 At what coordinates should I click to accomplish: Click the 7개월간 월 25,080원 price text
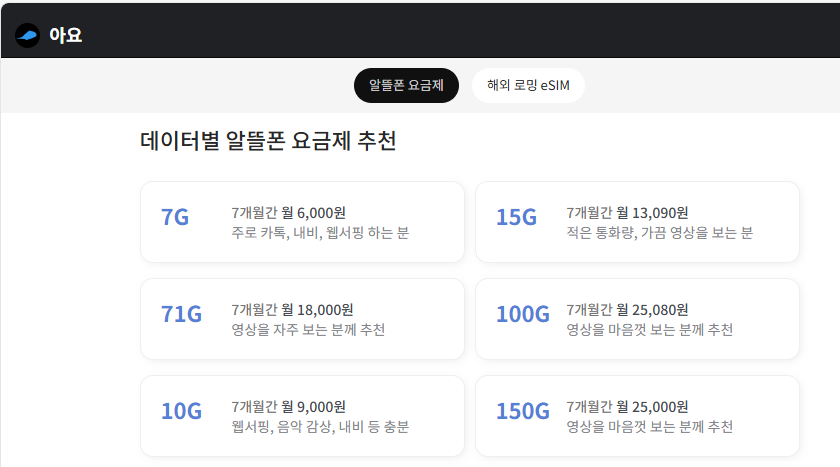pyautogui.click(x=627, y=310)
